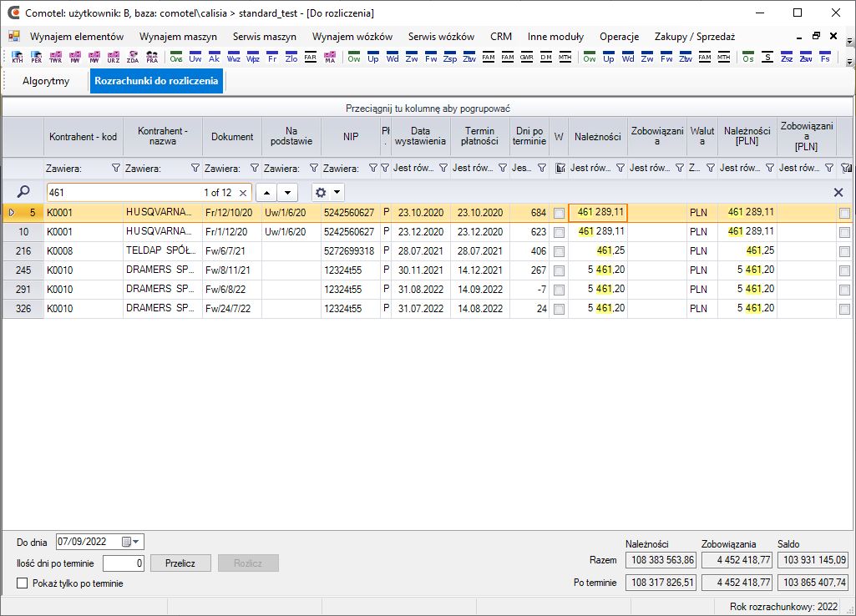The height and width of the screenshot is (616, 856).
Task: Click the GWR toolbar icon
Action: pos(526,58)
